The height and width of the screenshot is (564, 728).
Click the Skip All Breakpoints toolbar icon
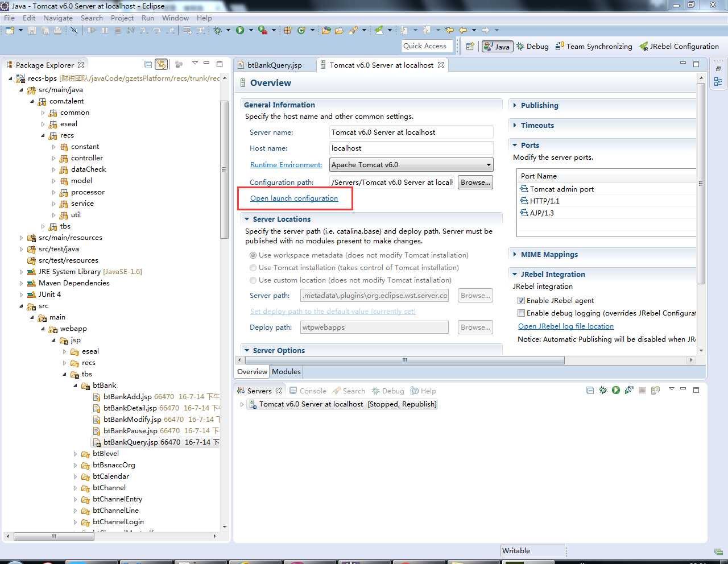coord(74,30)
